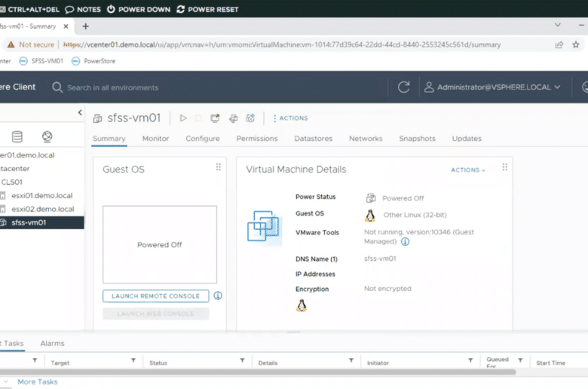The height and width of the screenshot is (389, 588).
Task: Switch to the Alarms tab
Action: tap(52, 343)
